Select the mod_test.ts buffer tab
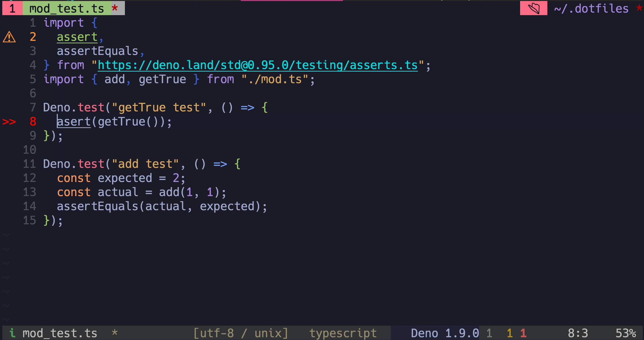644x340 pixels. [x=67, y=8]
